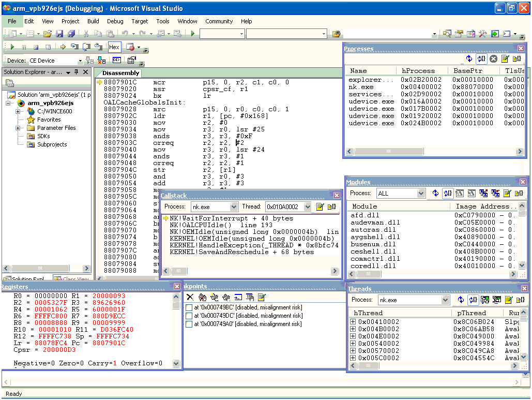Toggle the Hex display button
This screenshot has height=400, width=532.
point(114,46)
